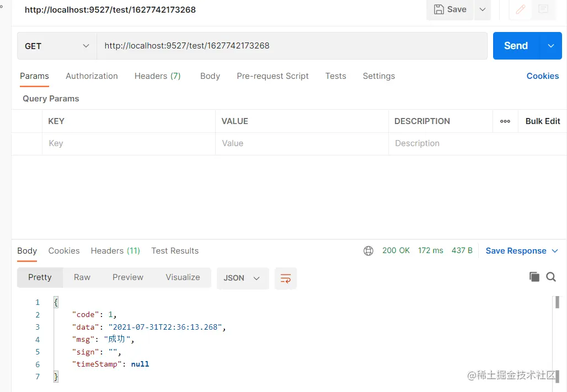
Task: Open the Cookies manager
Action: [x=542, y=76]
